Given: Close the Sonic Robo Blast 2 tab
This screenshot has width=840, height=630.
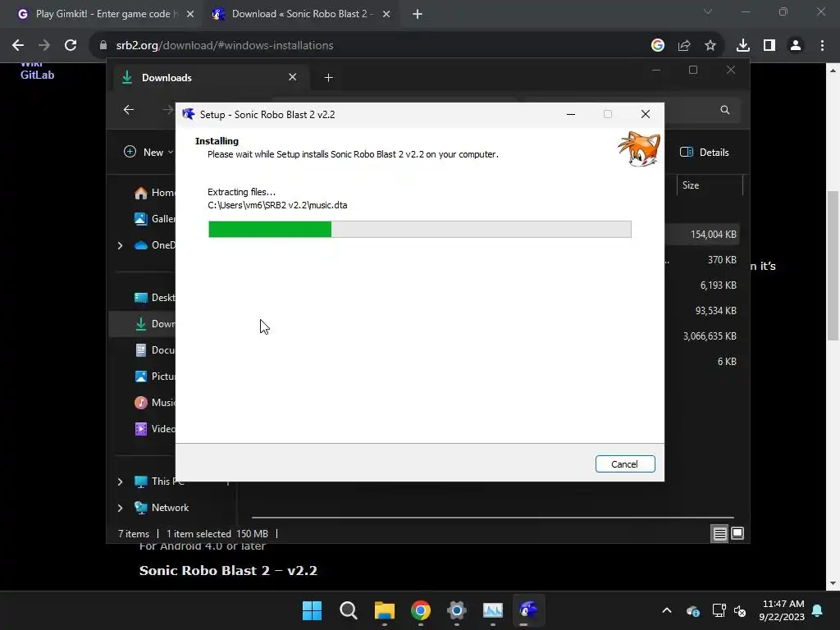Looking at the screenshot, I should [386, 14].
